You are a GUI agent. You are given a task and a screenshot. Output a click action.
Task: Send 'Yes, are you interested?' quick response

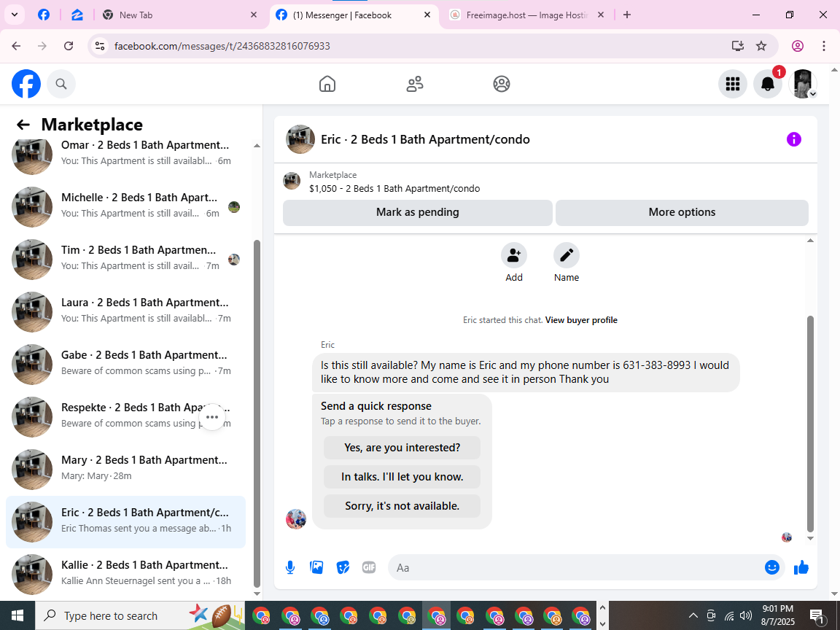pos(402,447)
